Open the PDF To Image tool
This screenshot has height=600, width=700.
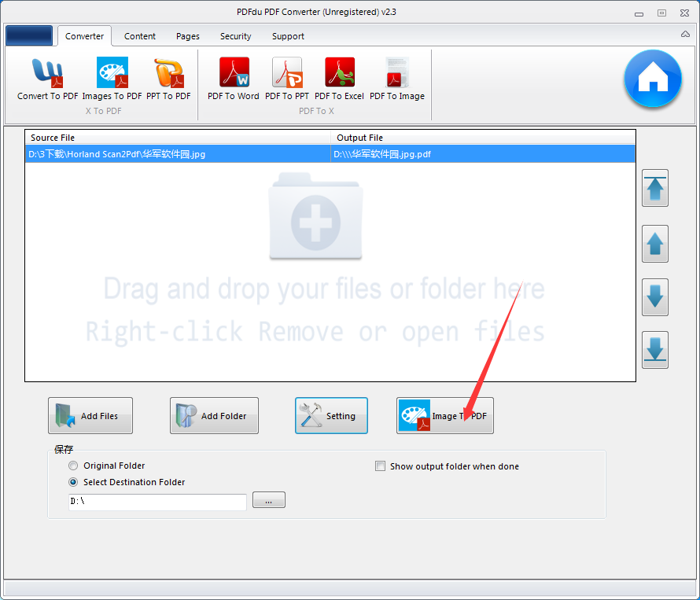coord(396,79)
